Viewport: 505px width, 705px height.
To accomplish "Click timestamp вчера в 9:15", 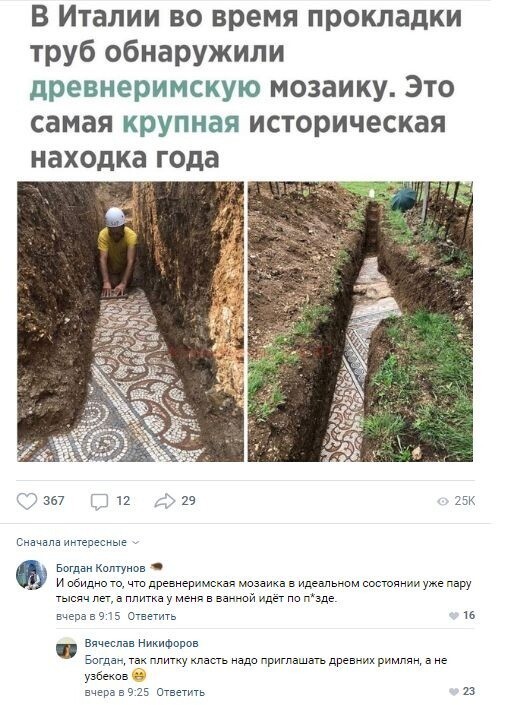I will tap(88, 616).
